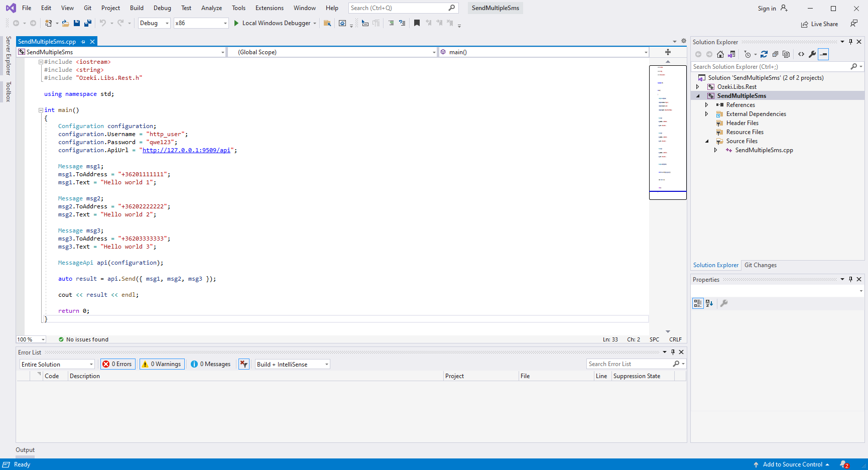Select SendMultipleSms.cpp in Solution Explorer
The width and height of the screenshot is (868, 470).
(764, 150)
